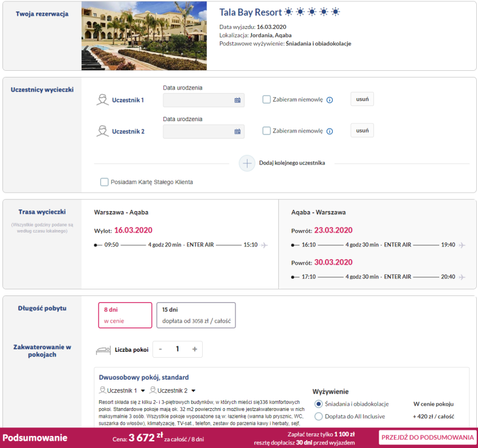Click the bed icon next to Liczba pokoi
The width and height of the screenshot is (478, 448).
(x=103, y=350)
